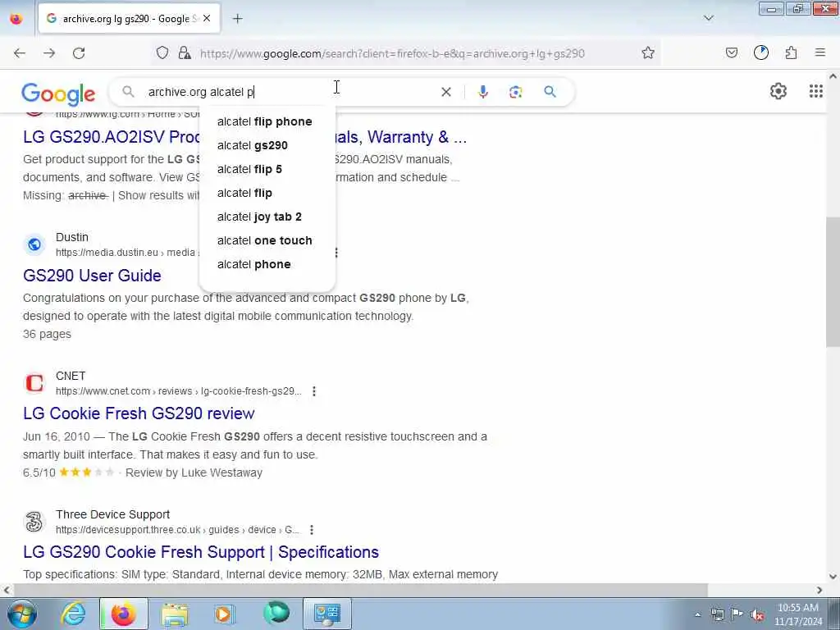Choose suggestion alcatel one touch
This screenshot has height=630, width=840.
(267, 240)
